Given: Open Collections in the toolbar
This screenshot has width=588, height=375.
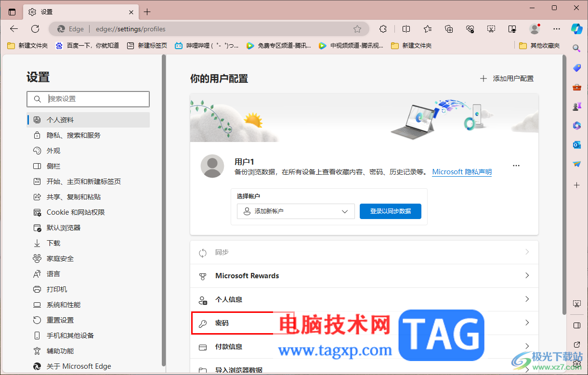Looking at the screenshot, I should pyautogui.click(x=448, y=29).
